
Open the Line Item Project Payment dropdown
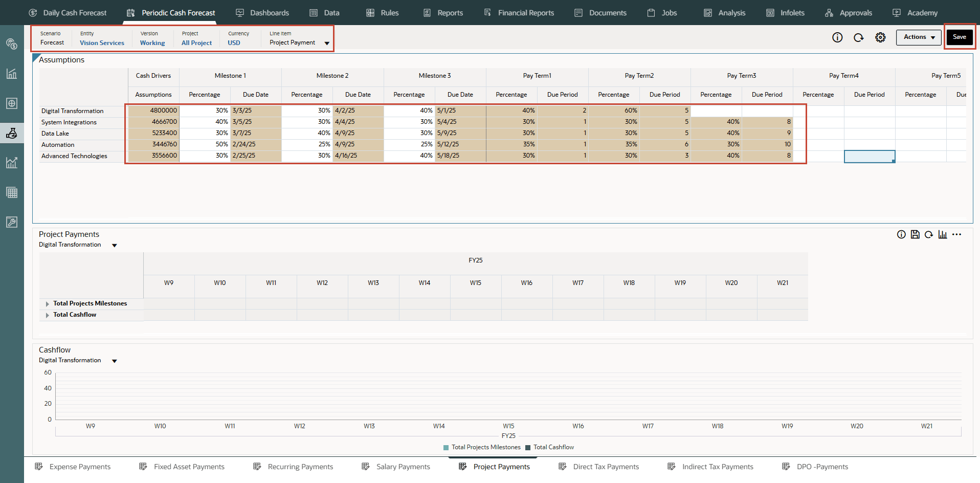pyautogui.click(x=327, y=43)
